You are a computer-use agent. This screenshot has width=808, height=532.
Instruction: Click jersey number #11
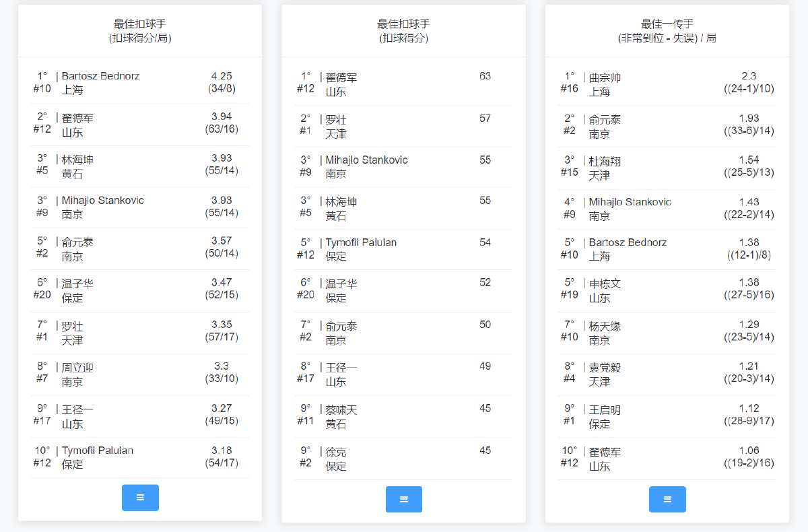coord(306,421)
